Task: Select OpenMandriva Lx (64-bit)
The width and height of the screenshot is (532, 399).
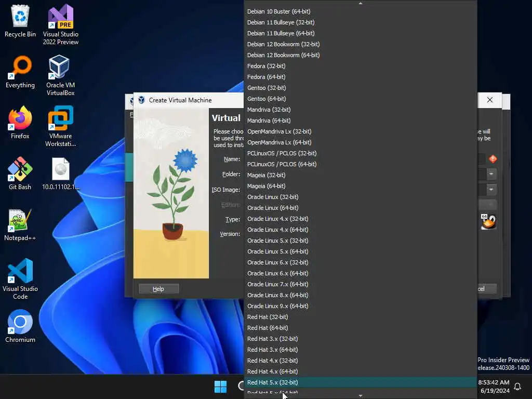Action: 361,142
